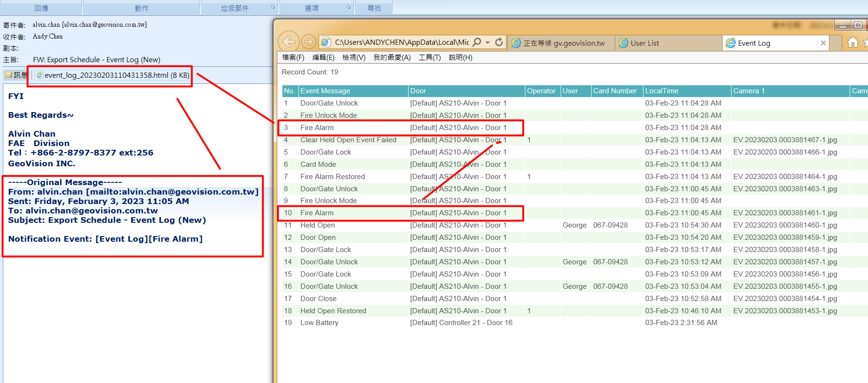This screenshot has width=868, height=383.
Task: Click the No. column header
Action: pos(289,91)
